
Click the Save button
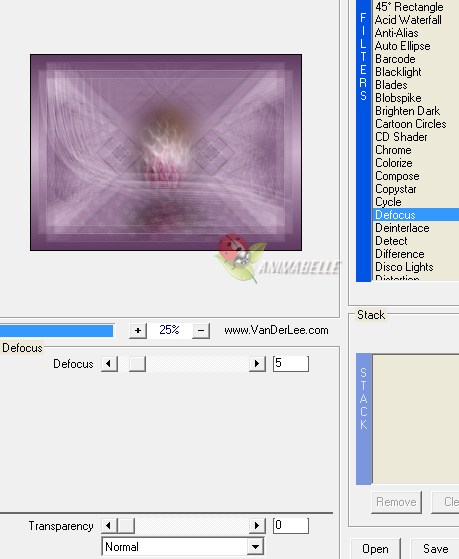(x=435, y=549)
